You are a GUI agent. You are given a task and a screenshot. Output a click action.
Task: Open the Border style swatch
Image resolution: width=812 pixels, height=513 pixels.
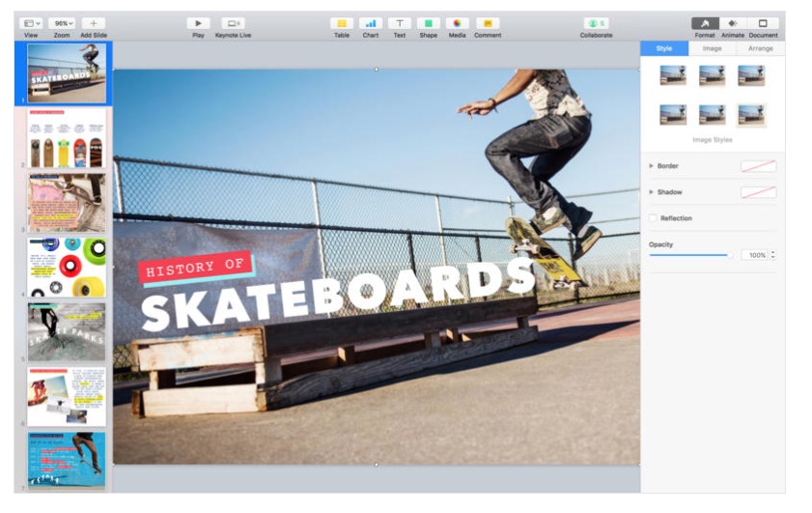758,166
